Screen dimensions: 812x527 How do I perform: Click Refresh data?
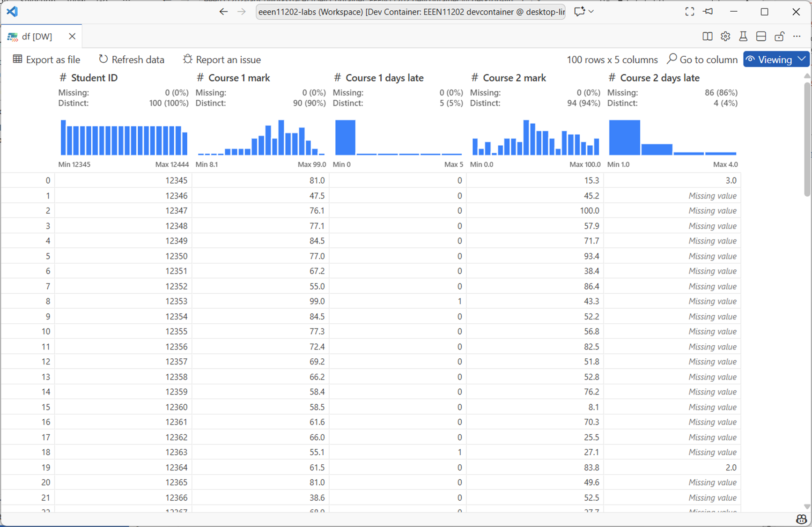132,59
